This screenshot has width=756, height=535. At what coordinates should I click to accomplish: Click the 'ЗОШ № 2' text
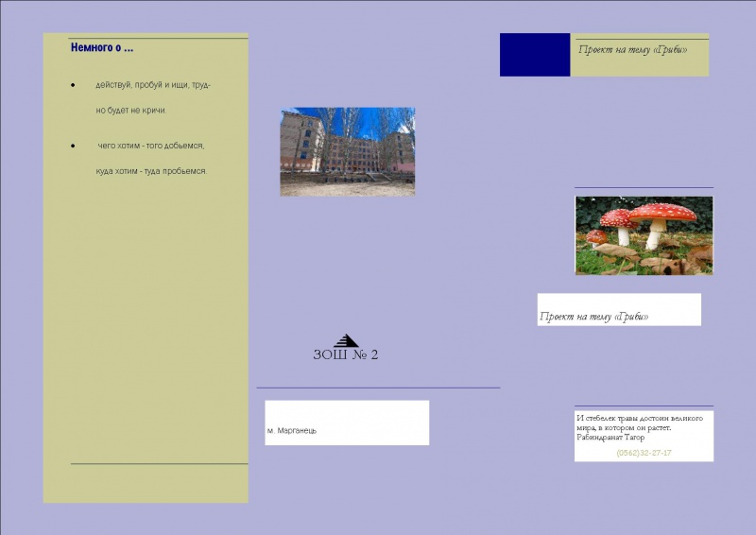pos(346,354)
